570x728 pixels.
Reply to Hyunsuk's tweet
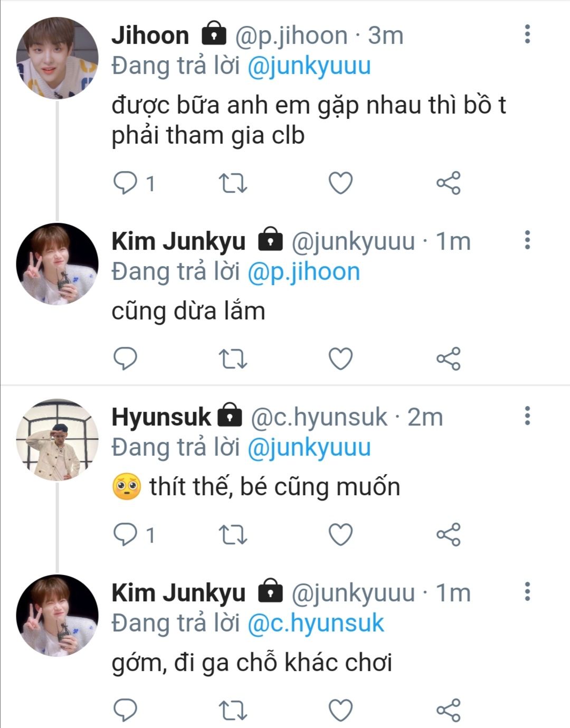click(x=126, y=535)
